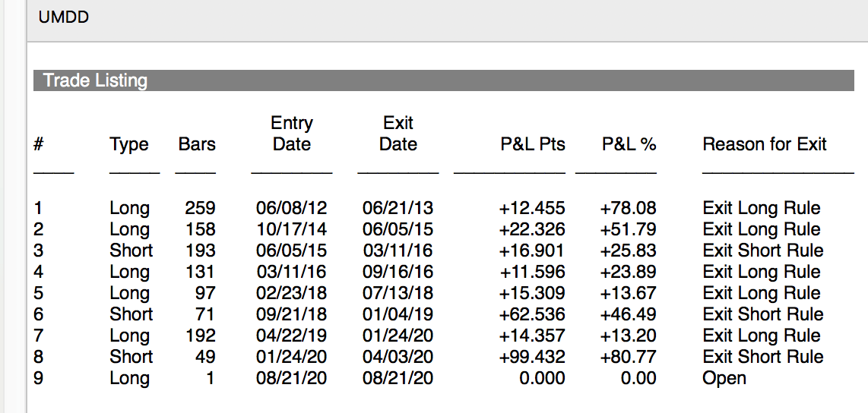Click the +62.536 P&L points value

532,314
